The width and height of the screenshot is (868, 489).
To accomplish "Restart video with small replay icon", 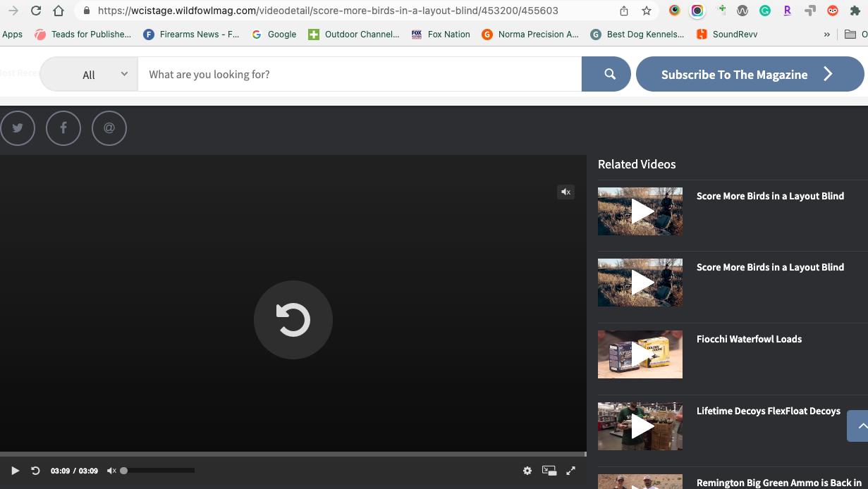I will point(35,471).
